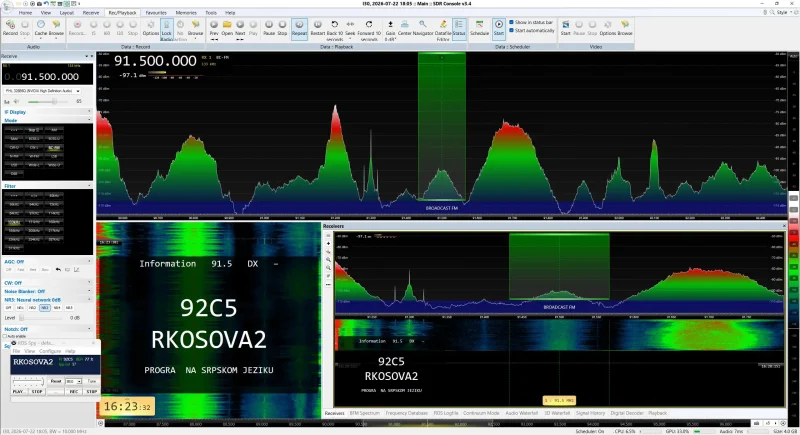Collapse the Filter section
The width and height of the screenshot is (800, 435).
pos(89,186)
